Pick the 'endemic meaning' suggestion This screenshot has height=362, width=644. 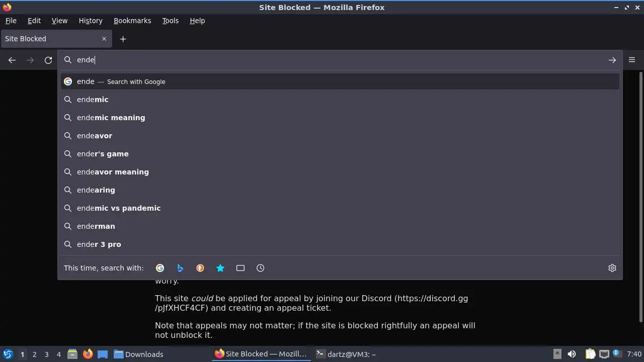tap(340, 118)
